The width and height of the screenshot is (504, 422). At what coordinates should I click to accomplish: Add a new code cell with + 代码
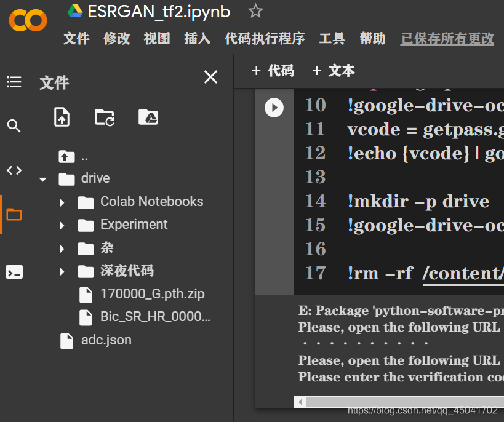[x=273, y=70]
